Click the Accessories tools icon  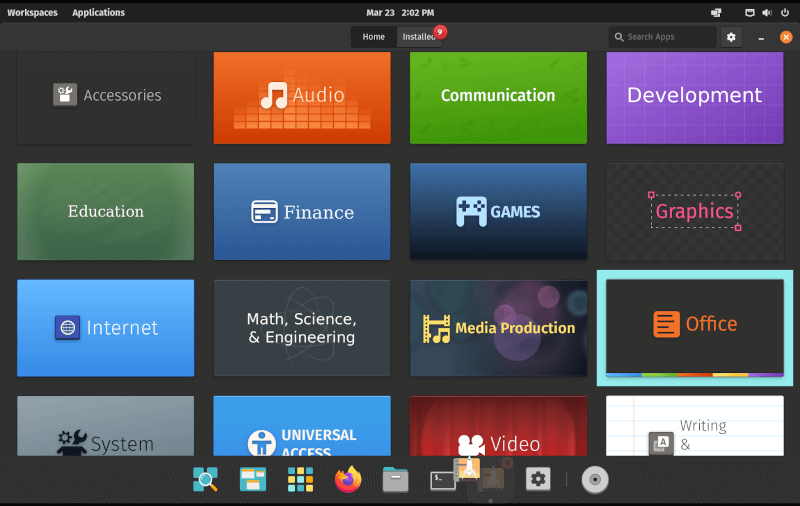click(x=65, y=95)
